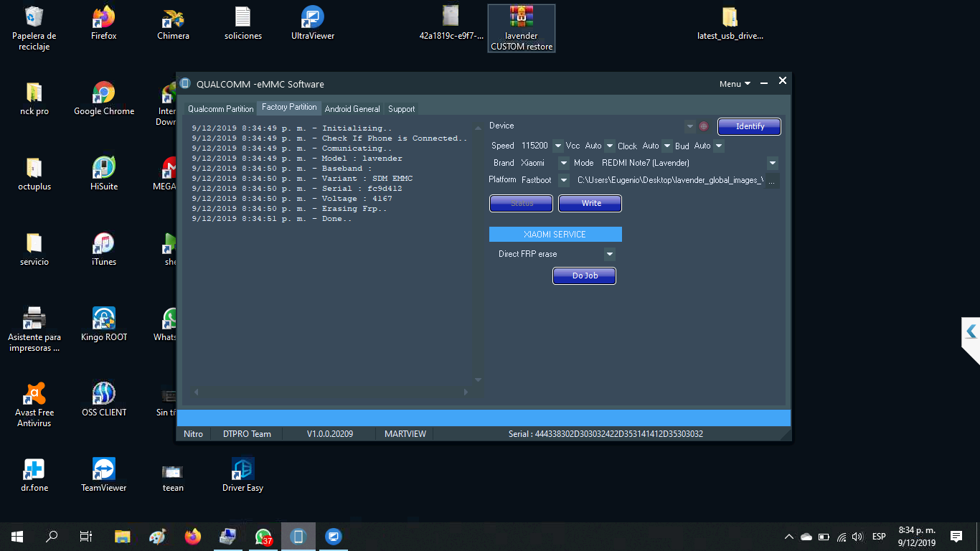This screenshot has width=980, height=551.
Task: Expand the Speed 115200 dropdown
Action: pyautogui.click(x=559, y=146)
